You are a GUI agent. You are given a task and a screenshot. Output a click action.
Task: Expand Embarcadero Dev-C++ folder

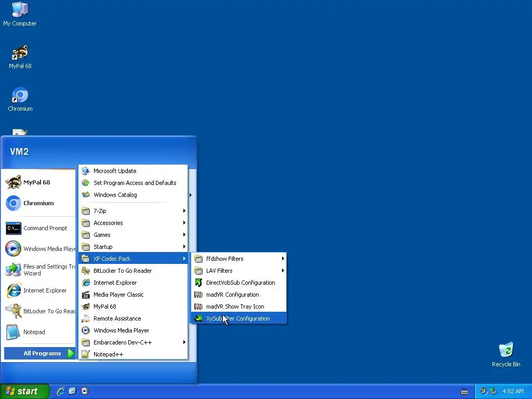(133, 342)
